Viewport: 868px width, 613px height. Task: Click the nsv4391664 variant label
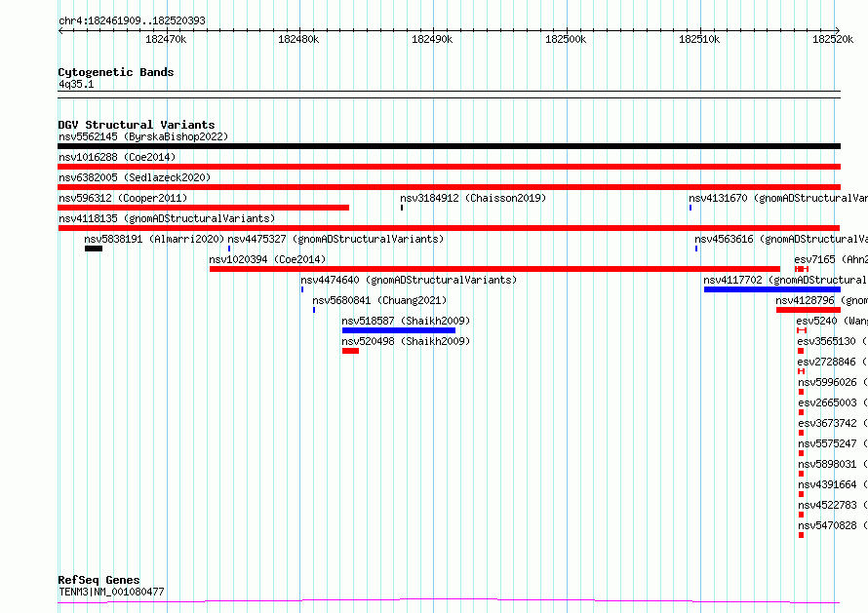(833, 484)
